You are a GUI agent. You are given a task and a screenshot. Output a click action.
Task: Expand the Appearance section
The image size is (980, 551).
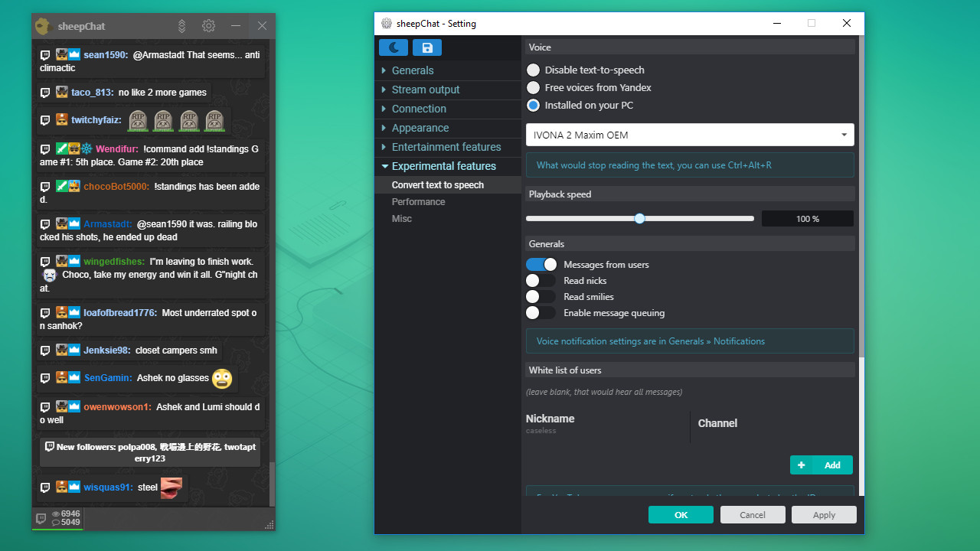point(420,128)
